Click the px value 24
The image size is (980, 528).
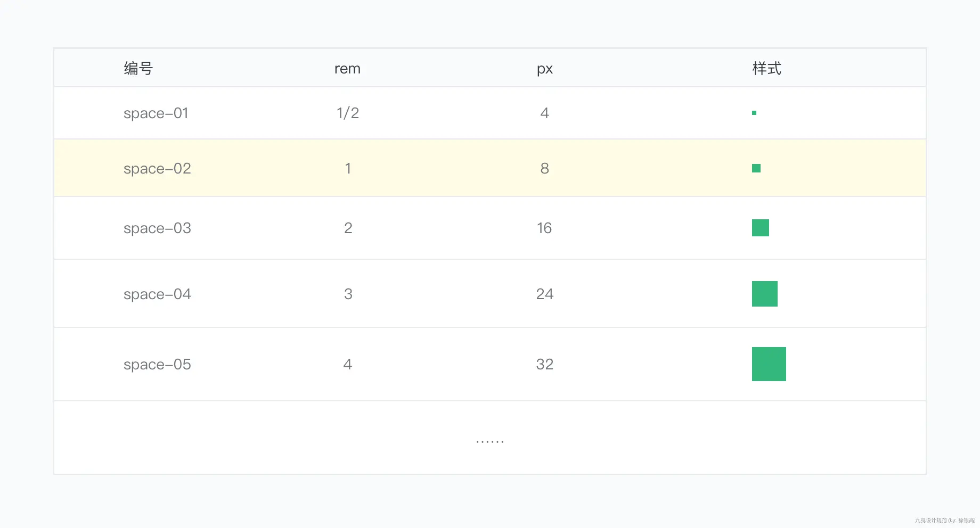pyautogui.click(x=544, y=294)
